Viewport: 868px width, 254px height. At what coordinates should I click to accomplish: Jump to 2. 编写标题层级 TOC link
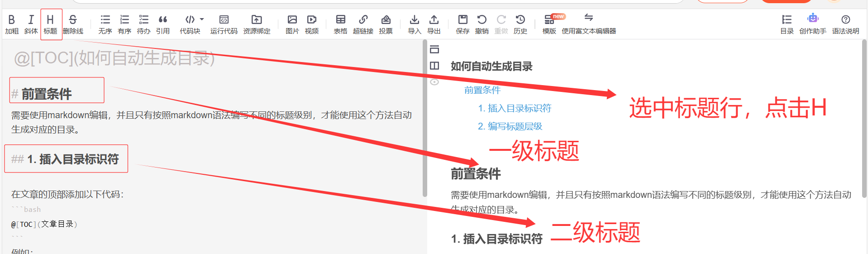510,126
